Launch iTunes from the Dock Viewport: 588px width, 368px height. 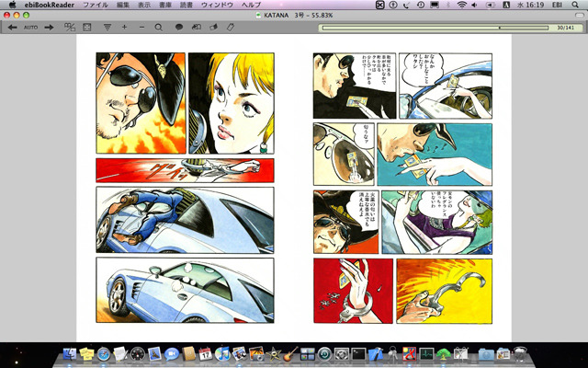(x=222, y=353)
